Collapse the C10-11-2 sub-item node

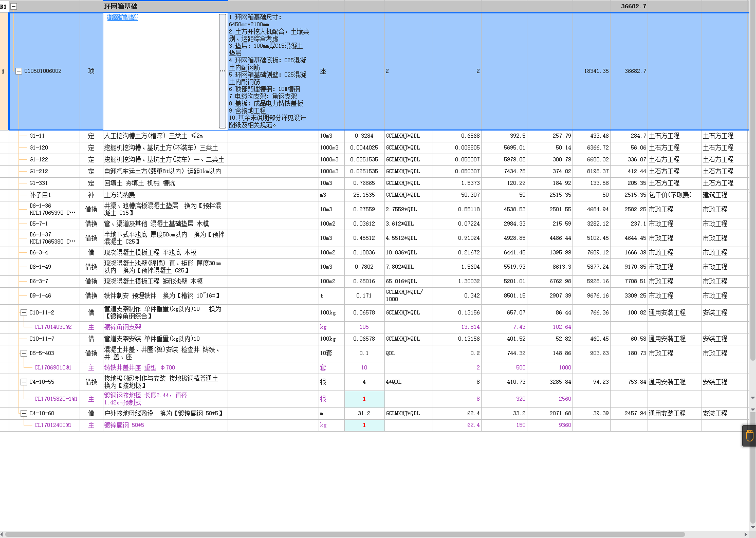pyautogui.click(x=24, y=312)
